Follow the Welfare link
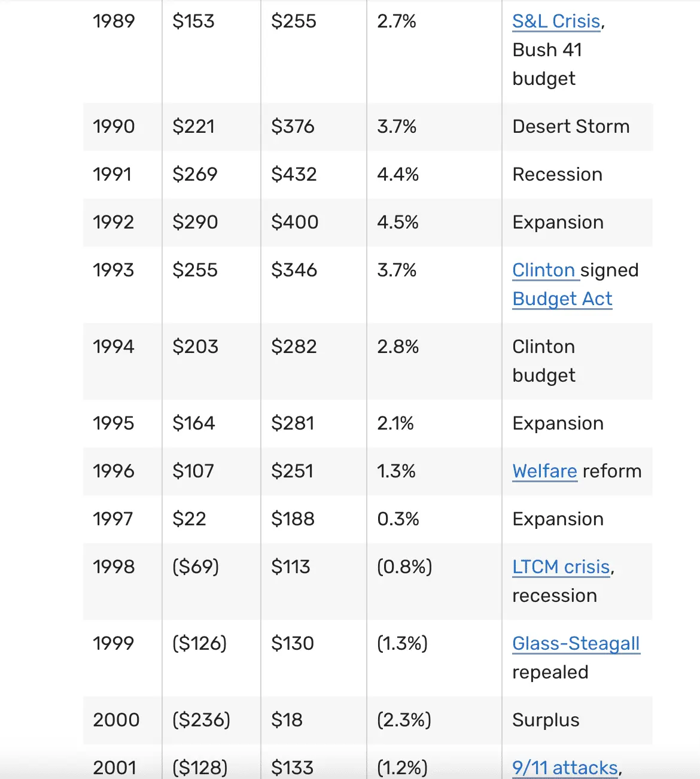This screenshot has width=700, height=779. pyautogui.click(x=544, y=471)
